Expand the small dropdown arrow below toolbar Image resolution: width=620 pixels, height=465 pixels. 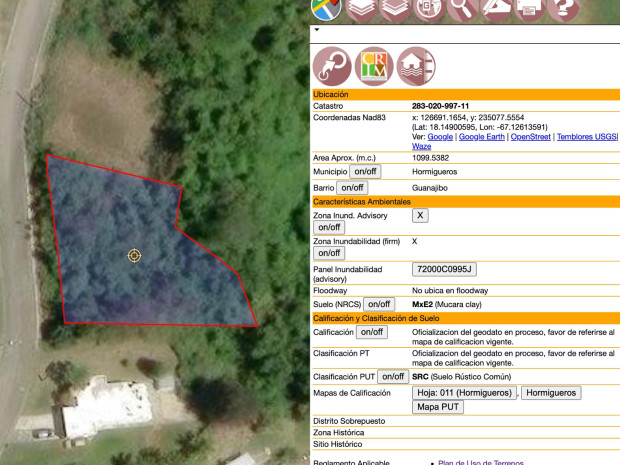coord(317,30)
